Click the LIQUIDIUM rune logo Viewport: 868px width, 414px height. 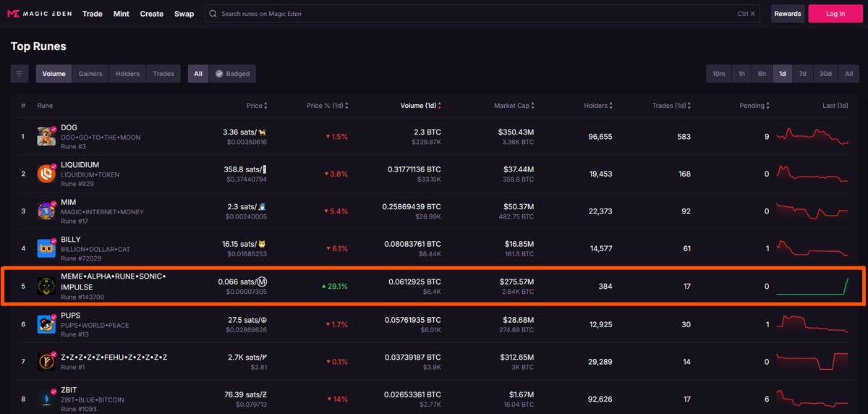[46, 174]
